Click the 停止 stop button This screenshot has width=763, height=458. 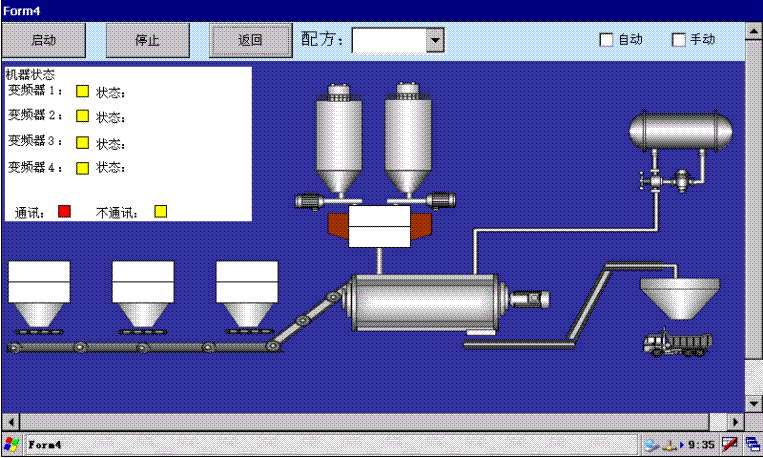pyautogui.click(x=147, y=40)
